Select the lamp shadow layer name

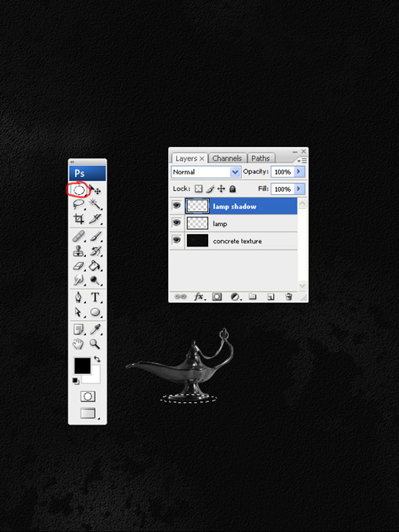click(x=235, y=207)
